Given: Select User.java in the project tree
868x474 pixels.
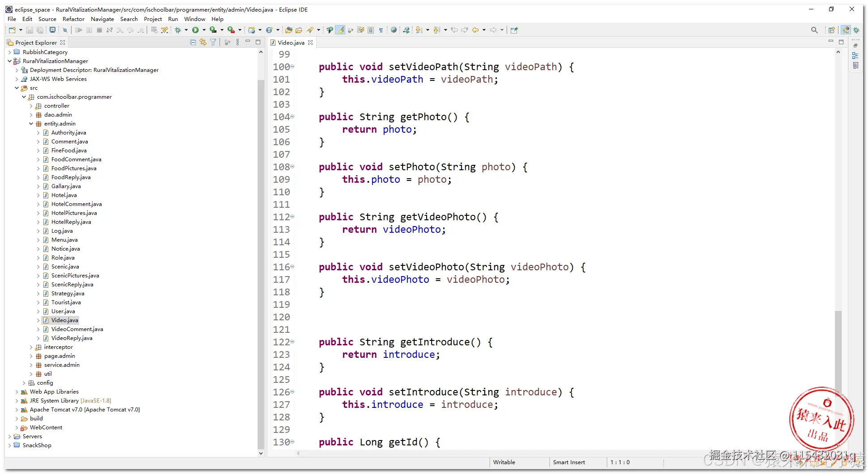Looking at the screenshot, I should [x=63, y=311].
